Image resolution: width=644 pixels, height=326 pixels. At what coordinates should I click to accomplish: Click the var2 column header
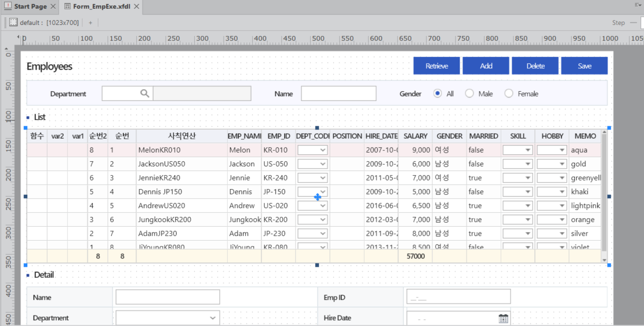click(57, 136)
